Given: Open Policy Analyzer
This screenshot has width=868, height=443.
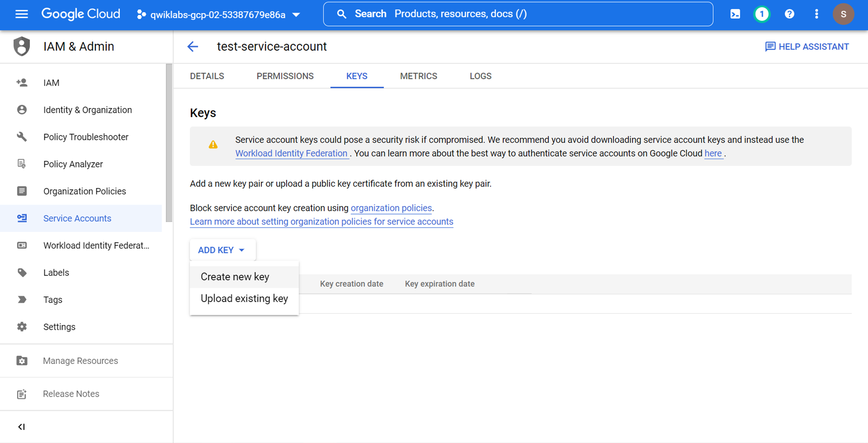Looking at the screenshot, I should tap(81, 164).
